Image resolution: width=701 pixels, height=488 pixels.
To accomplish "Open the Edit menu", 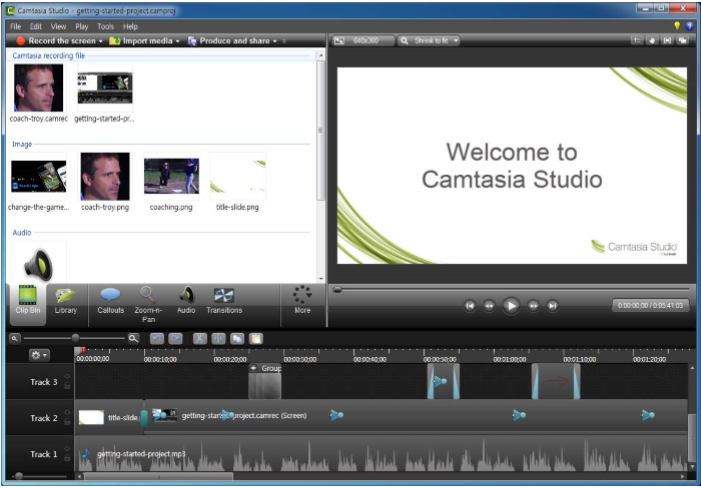I will 36,26.
